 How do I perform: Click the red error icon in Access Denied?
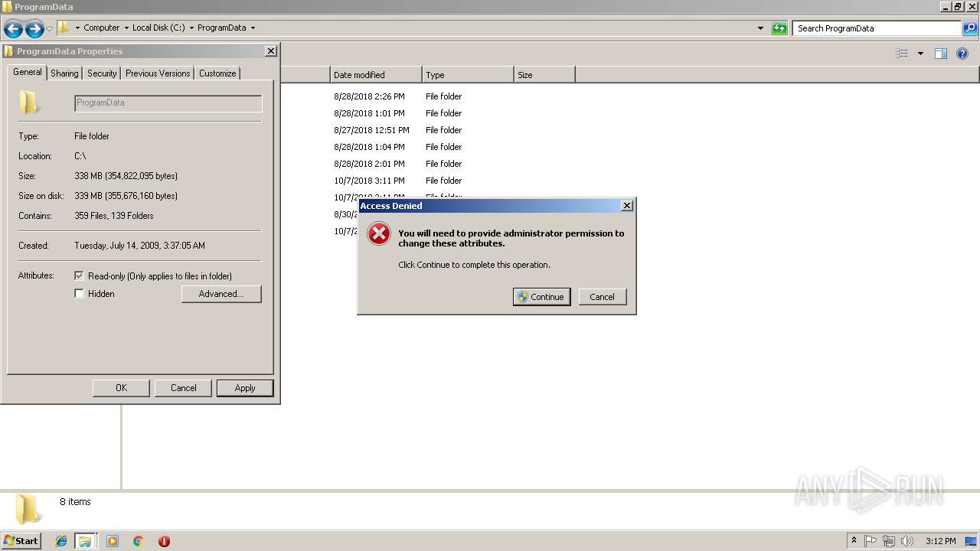(x=379, y=233)
